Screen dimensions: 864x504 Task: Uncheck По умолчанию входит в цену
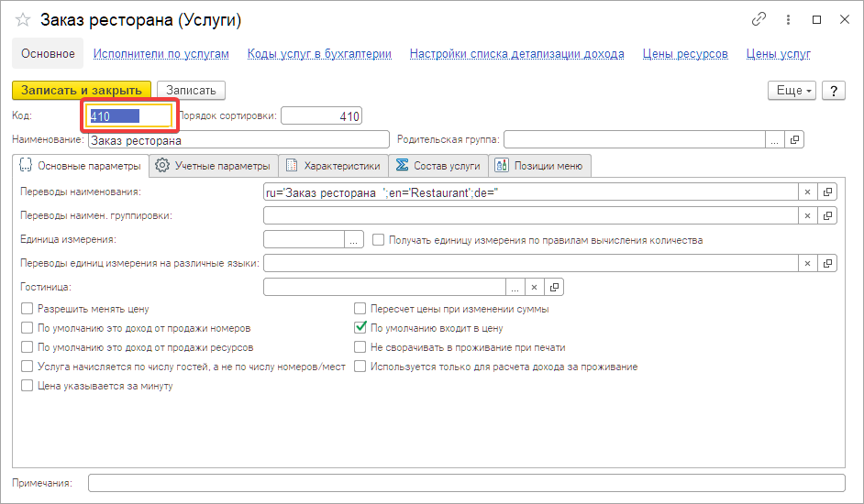[360, 328]
